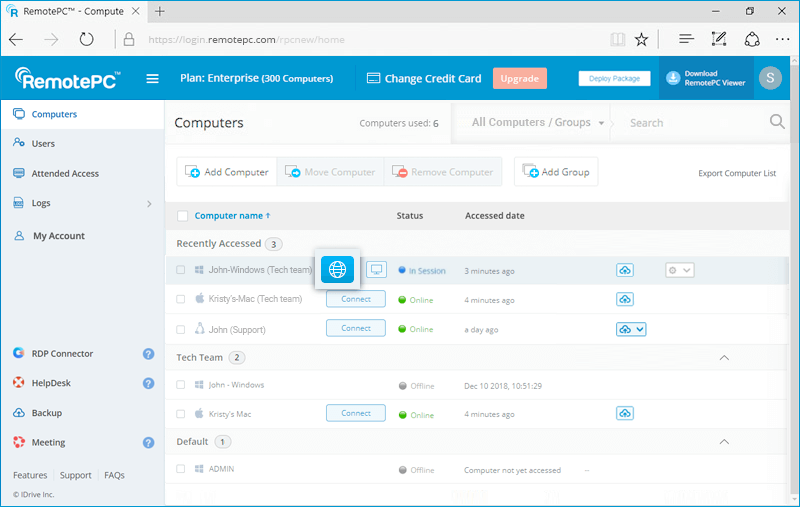The image size is (800, 507).
Task: Toggle the select-all computers checkbox
Action: [x=182, y=216]
